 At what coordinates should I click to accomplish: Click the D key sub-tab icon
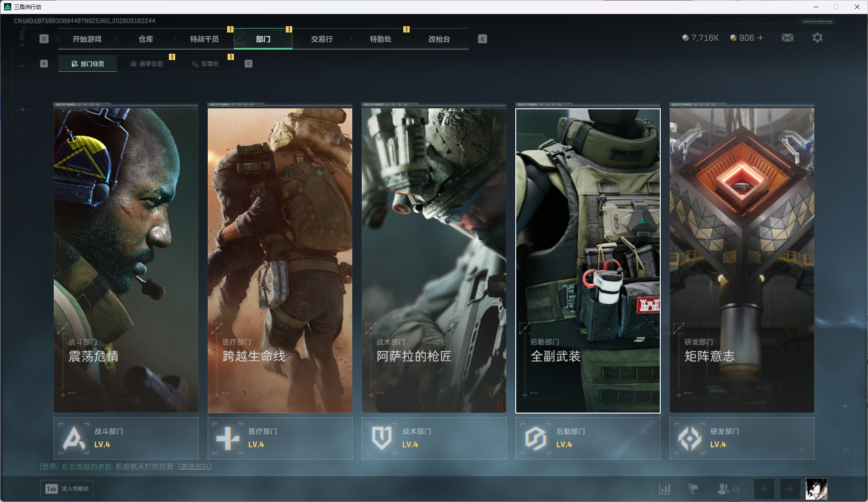tap(248, 64)
